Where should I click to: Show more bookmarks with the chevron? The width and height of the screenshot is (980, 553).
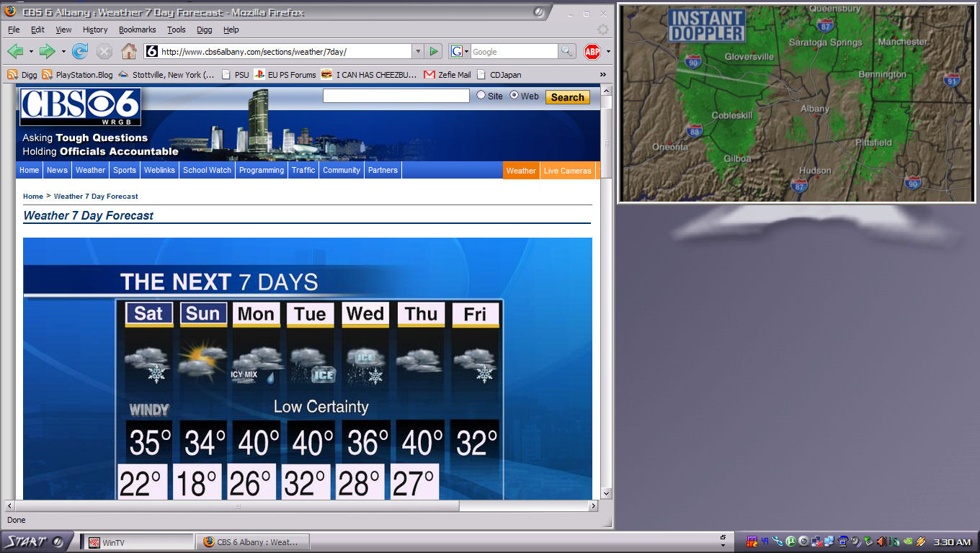pos(603,74)
